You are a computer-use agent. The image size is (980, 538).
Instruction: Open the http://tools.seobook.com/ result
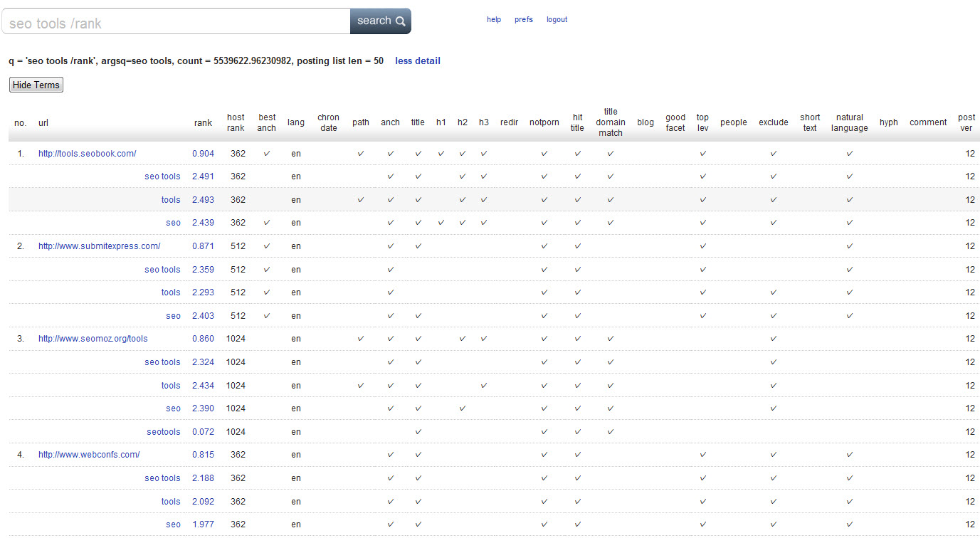pyautogui.click(x=87, y=153)
